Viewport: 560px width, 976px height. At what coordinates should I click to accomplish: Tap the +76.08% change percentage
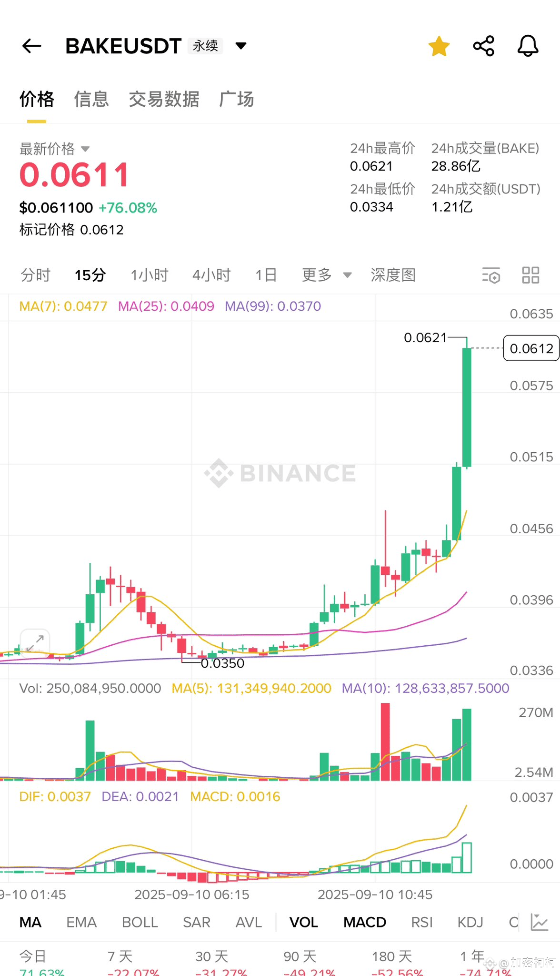[128, 208]
